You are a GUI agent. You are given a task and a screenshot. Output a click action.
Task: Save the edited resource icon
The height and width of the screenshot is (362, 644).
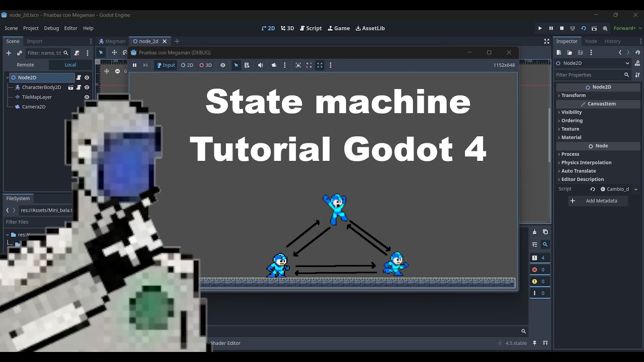pos(580,52)
